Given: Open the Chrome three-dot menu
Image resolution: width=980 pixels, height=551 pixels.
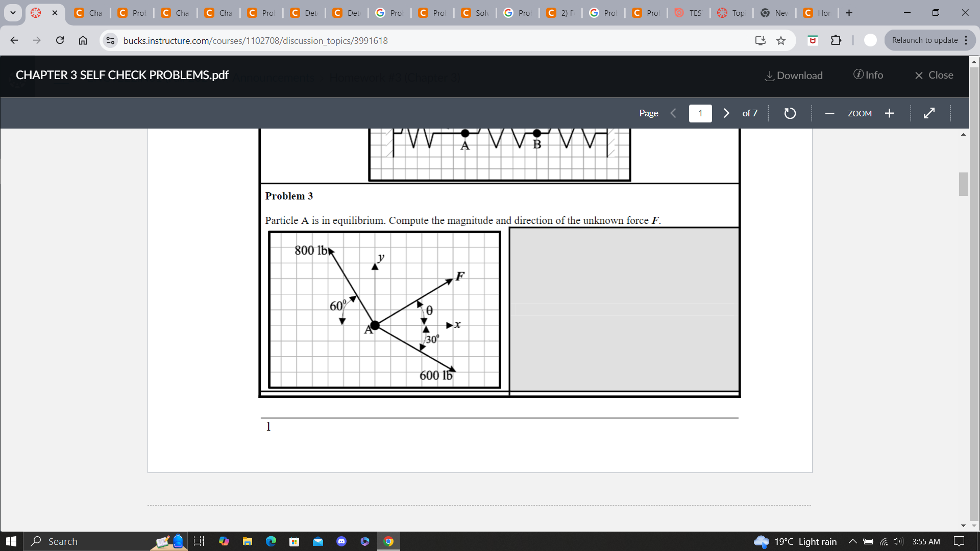Looking at the screenshot, I should point(967,40).
